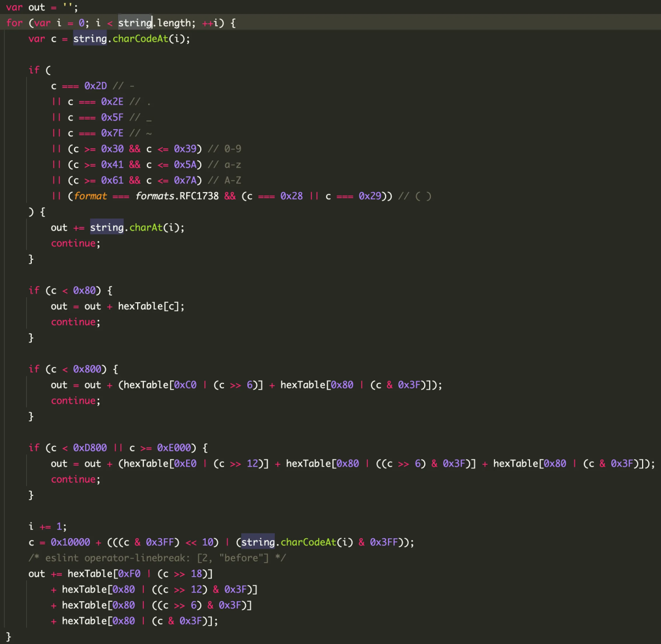The width and height of the screenshot is (661, 644).
Task: Click 0x80 in the 'if (c < 0x80)' condition
Action: [x=84, y=291]
